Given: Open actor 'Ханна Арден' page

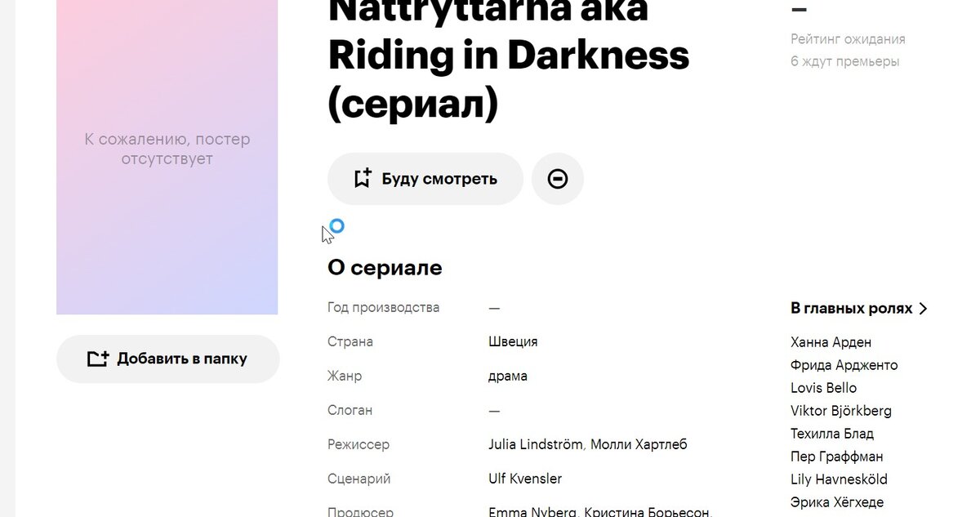Looking at the screenshot, I should click(831, 342).
